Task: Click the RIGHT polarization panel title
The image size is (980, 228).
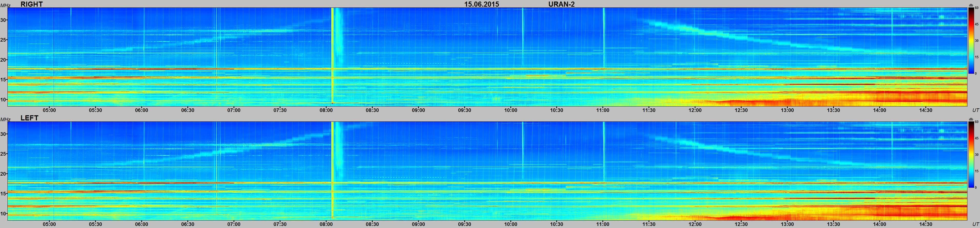Action: pos(32,4)
